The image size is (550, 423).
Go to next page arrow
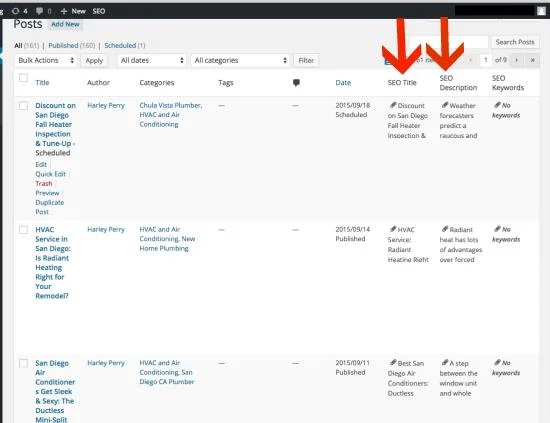(x=516, y=60)
